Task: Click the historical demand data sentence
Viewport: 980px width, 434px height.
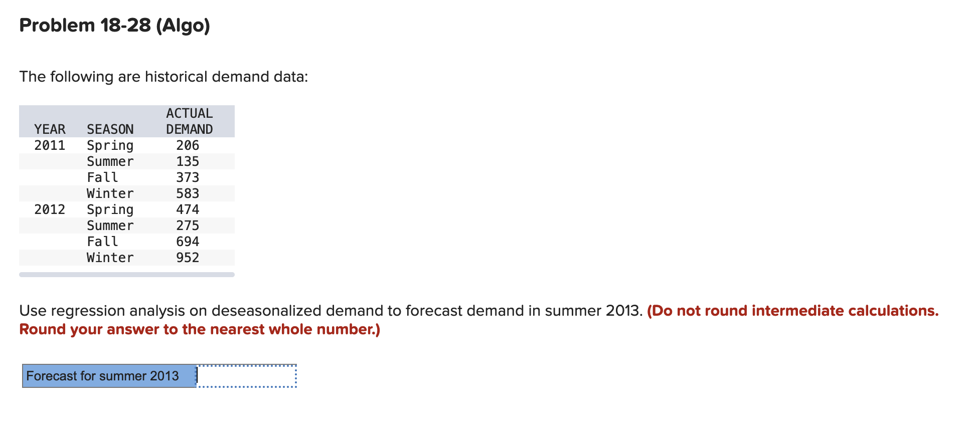Action: [x=164, y=76]
